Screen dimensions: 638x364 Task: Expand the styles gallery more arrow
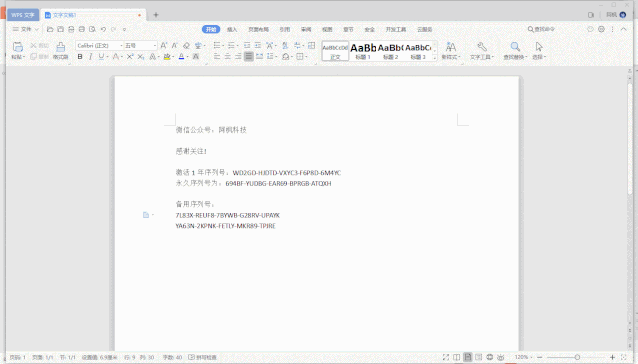click(435, 58)
